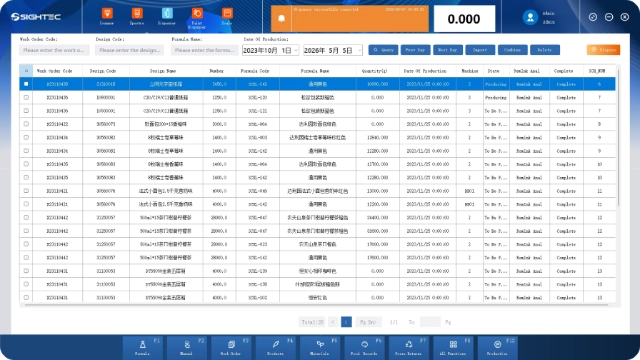Open Production module (F10)
640x360 pixels.
click(x=498, y=347)
